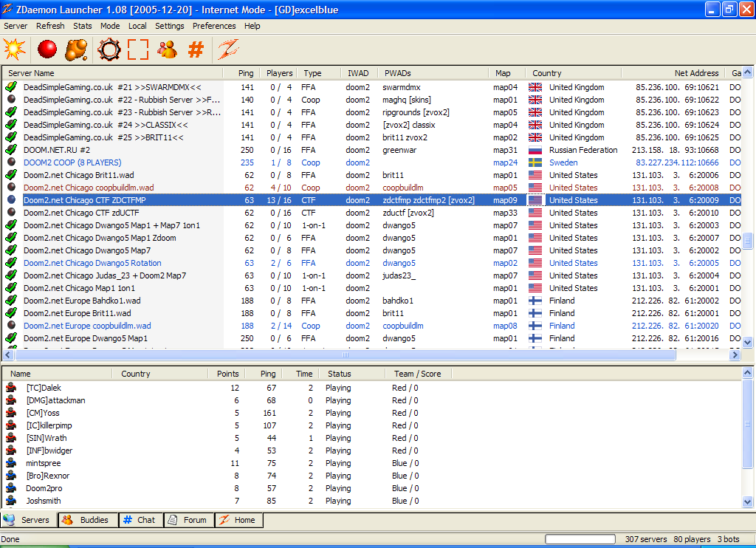This screenshot has height=548, width=756.
Task: Sort player list by Name column
Action: point(58,374)
